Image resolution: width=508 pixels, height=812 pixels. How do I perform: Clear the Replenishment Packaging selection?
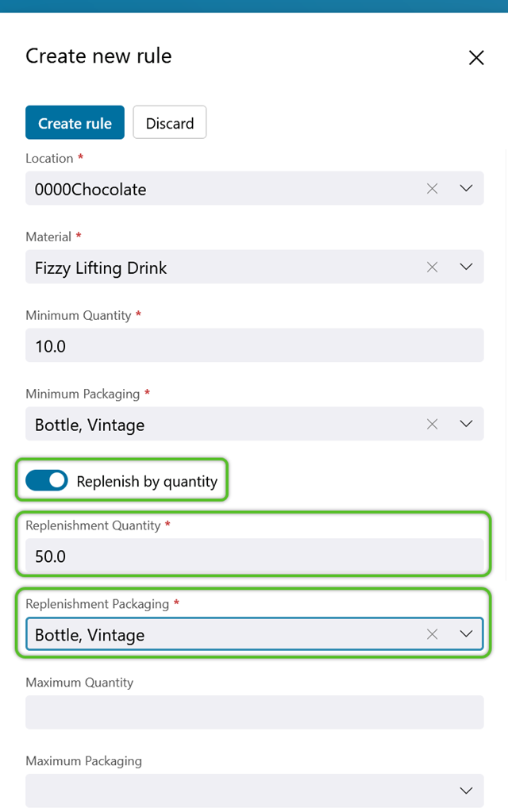click(432, 634)
